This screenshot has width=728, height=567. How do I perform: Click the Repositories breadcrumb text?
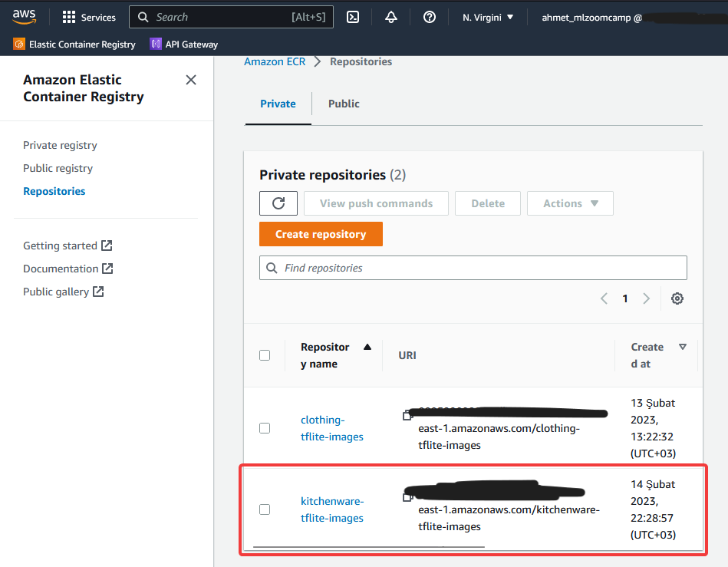point(361,61)
